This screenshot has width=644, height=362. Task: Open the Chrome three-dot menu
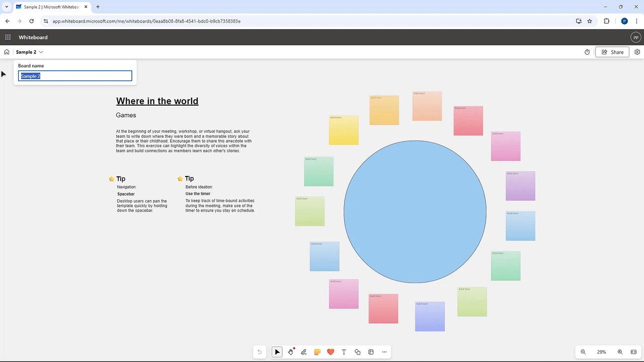coord(637,21)
